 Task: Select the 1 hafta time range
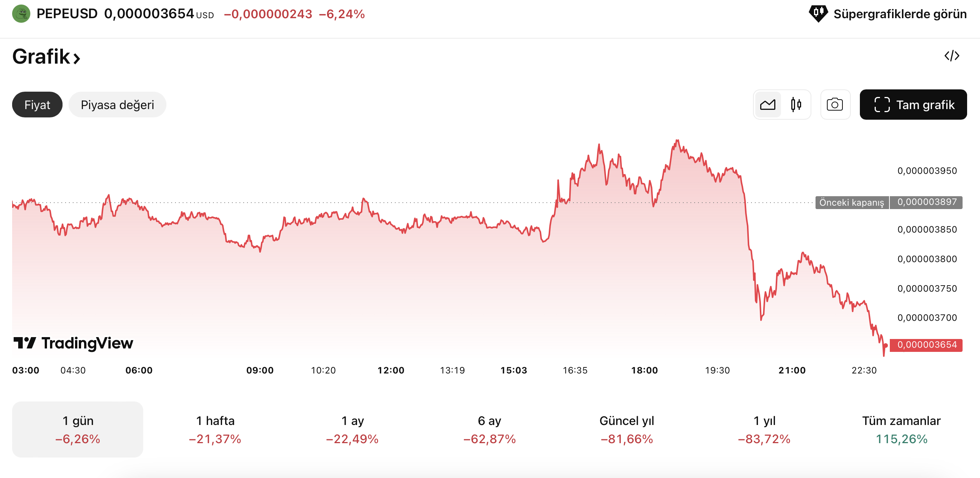point(215,429)
